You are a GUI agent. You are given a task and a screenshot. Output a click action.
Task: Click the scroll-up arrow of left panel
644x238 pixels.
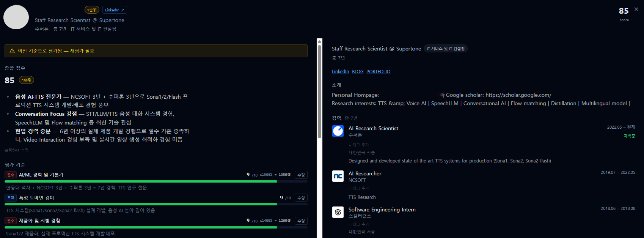319,41
